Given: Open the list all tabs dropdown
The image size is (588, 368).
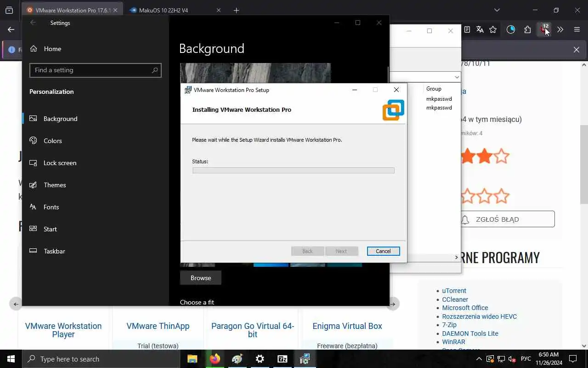Looking at the screenshot, I should point(497,10).
